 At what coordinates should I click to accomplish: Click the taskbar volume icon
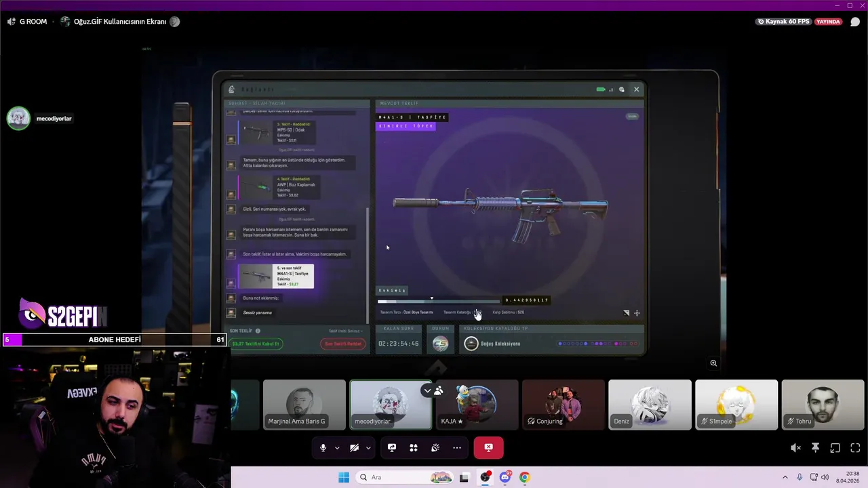(x=825, y=477)
